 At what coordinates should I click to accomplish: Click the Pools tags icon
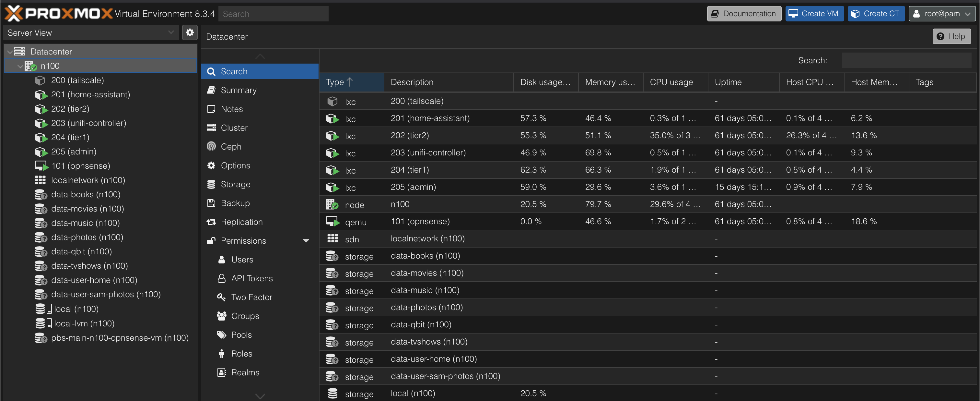[x=221, y=335]
